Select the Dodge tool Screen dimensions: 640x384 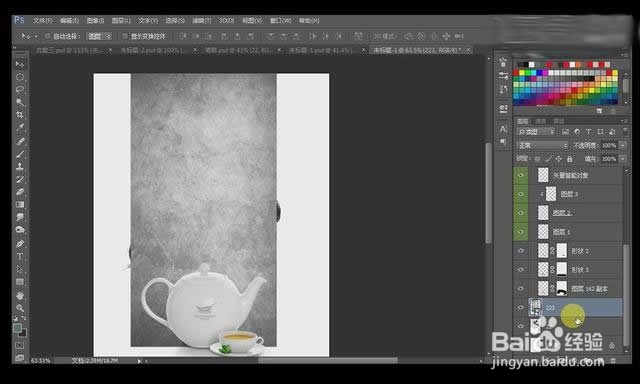(x=20, y=230)
